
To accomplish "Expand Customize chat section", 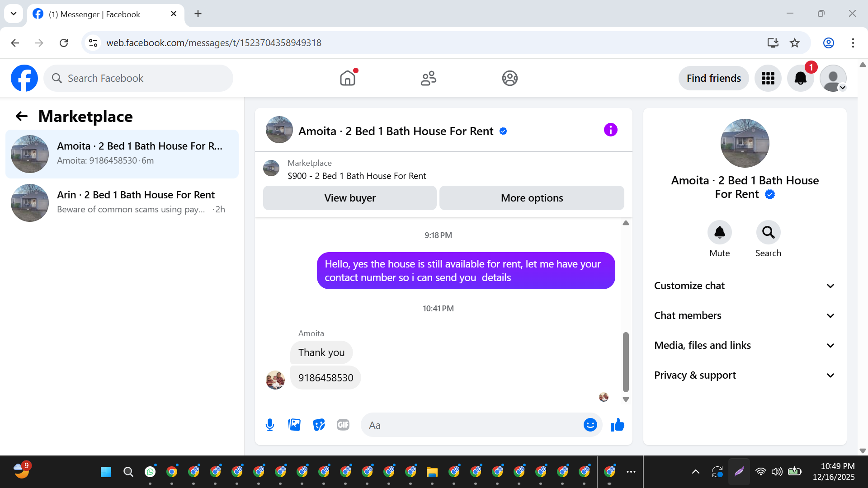I will point(744,286).
